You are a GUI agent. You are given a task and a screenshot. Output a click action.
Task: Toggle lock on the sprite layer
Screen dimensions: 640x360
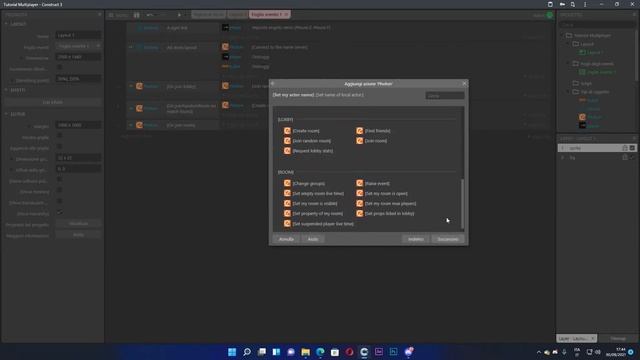(x=625, y=148)
